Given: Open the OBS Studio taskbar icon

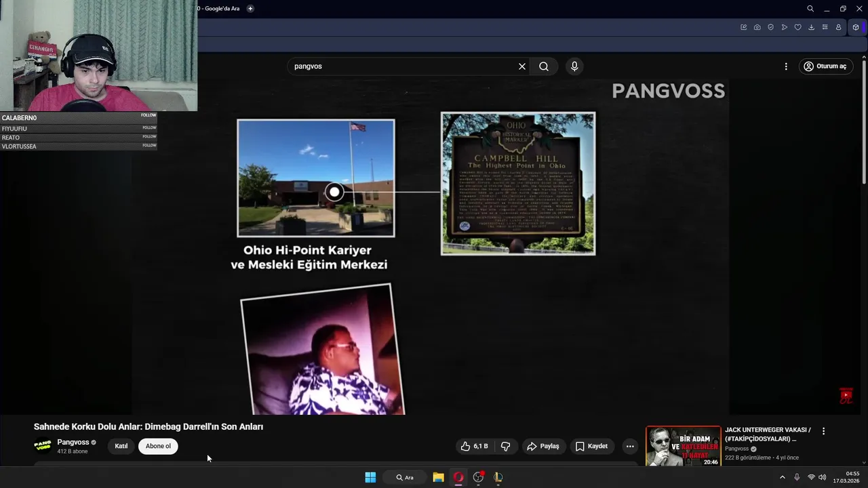Looking at the screenshot, I should click(x=479, y=477).
